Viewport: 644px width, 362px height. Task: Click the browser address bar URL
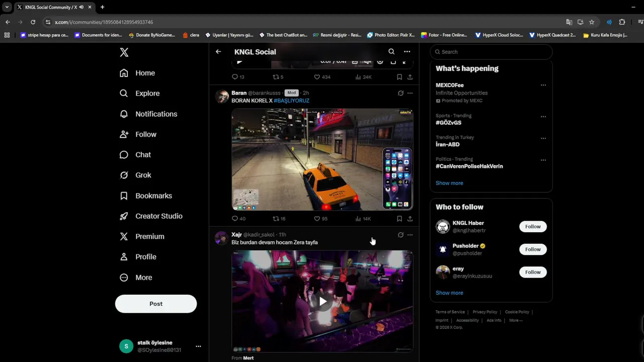[x=104, y=22]
